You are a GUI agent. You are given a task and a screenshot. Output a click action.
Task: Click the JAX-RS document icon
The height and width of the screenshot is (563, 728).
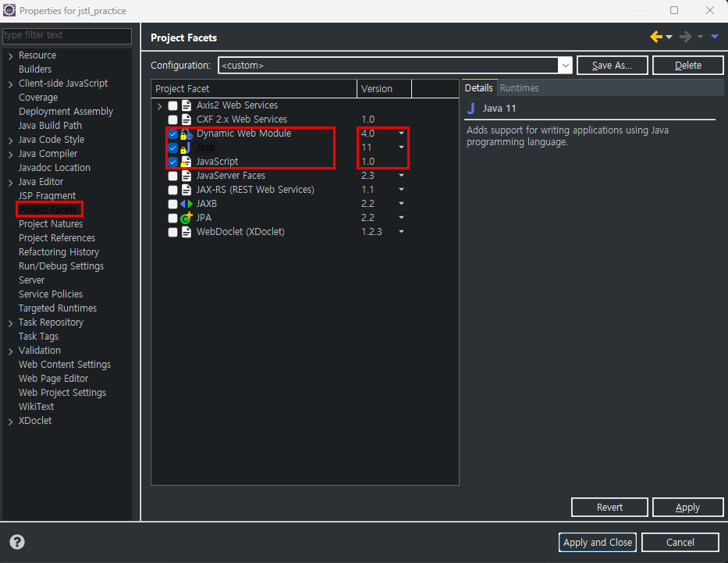coord(186,190)
